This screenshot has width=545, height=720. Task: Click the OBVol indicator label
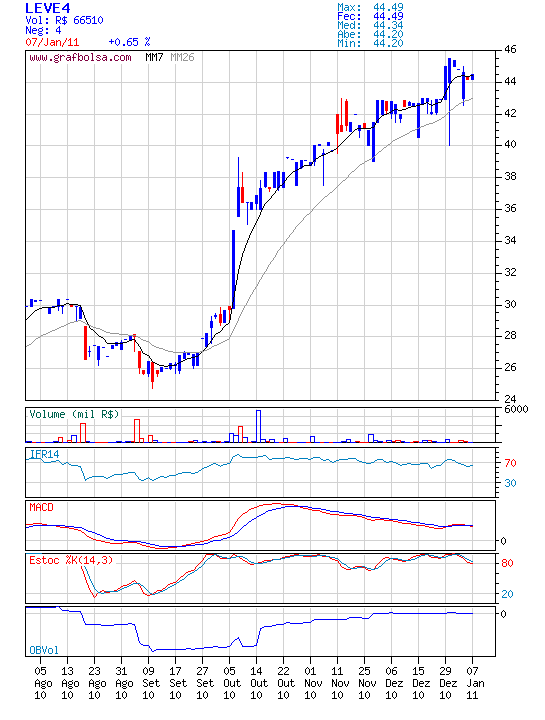(44, 650)
